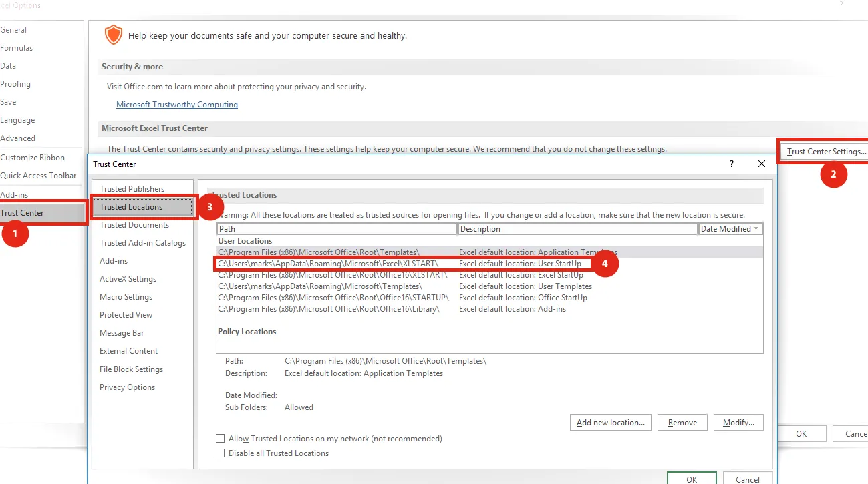Select Trusted Publishers in Trust Center

pyautogui.click(x=132, y=189)
